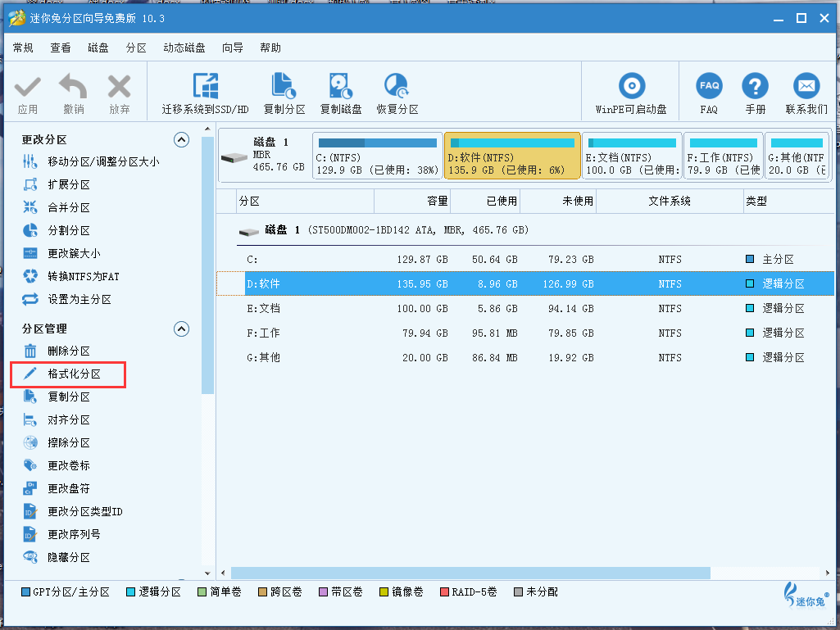The height and width of the screenshot is (630, 840).
Task: Click the Undo (撤销) arrow icon
Action: [74, 86]
